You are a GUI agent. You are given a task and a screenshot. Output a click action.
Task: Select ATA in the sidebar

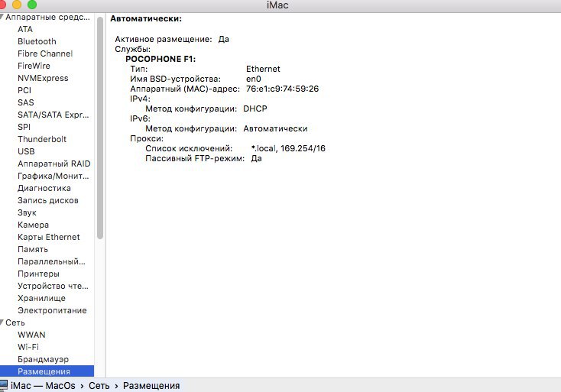click(x=25, y=29)
